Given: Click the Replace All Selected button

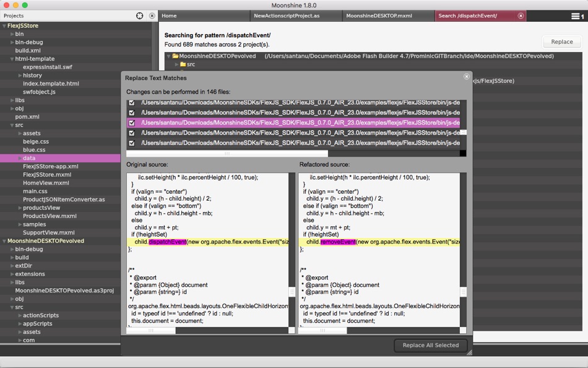Looking at the screenshot, I should pos(431,345).
